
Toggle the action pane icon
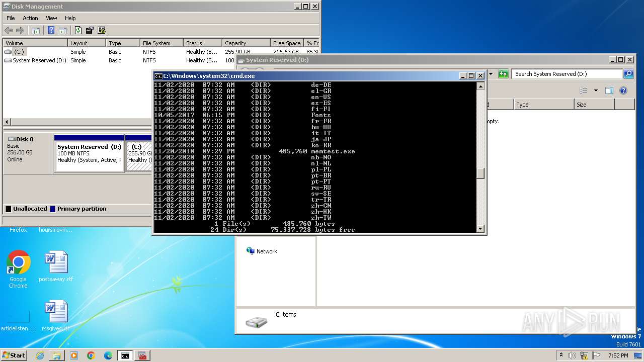click(x=63, y=31)
